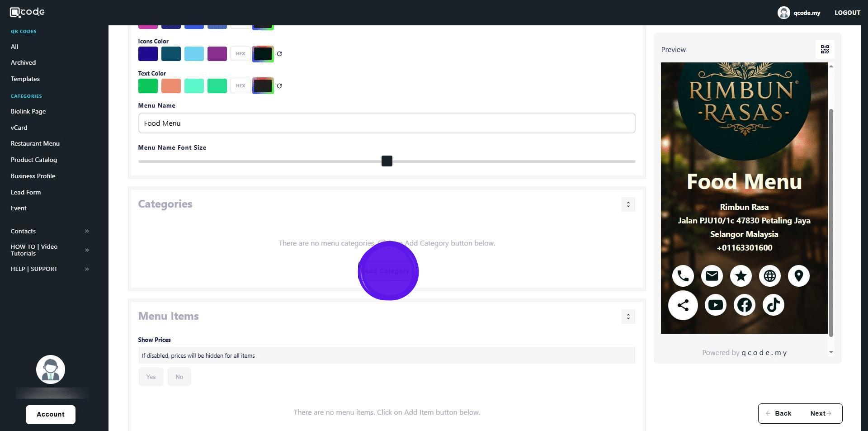Click the share icon in preview
The width and height of the screenshot is (868, 431).
683,305
